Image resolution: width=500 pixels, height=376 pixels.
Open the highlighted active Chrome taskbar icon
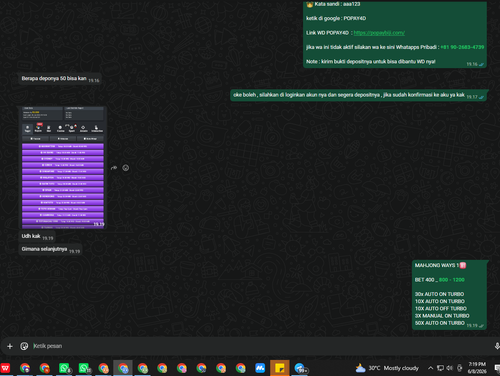[123, 368]
